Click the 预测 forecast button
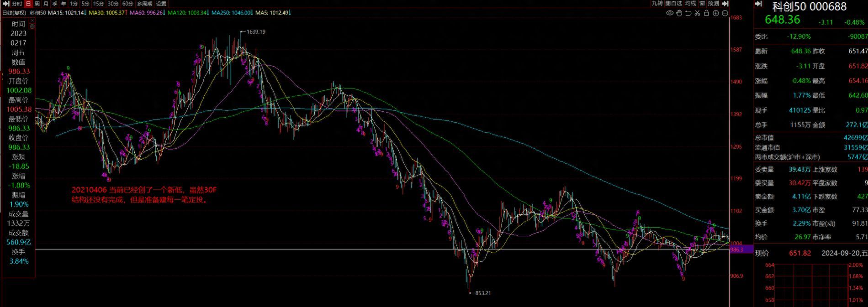 (x=713, y=4)
